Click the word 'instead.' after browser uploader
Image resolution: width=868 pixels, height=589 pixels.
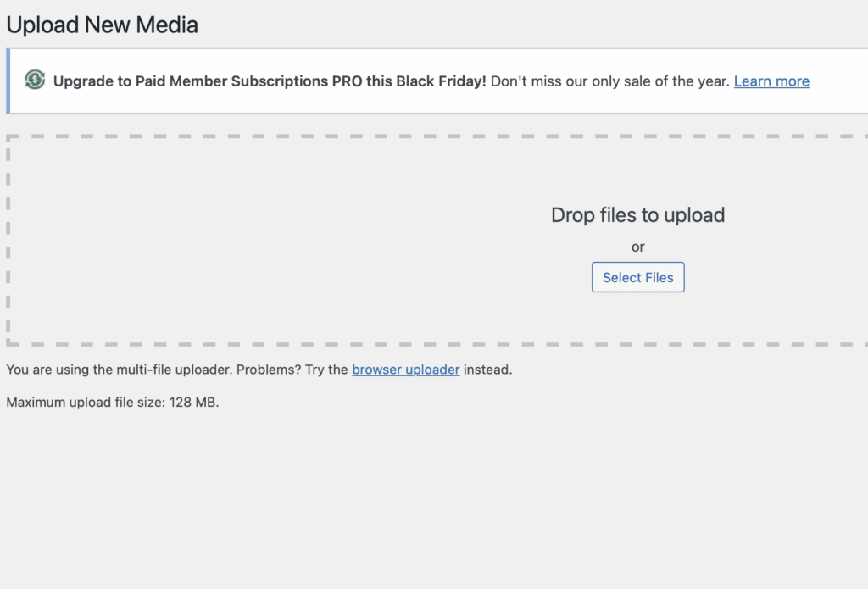[487, 370]
